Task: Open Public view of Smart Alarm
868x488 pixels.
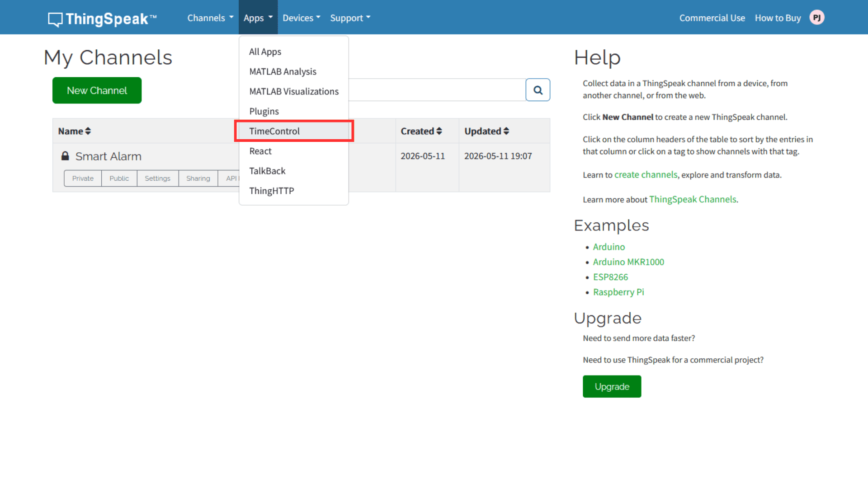Action: click(119, 178)
